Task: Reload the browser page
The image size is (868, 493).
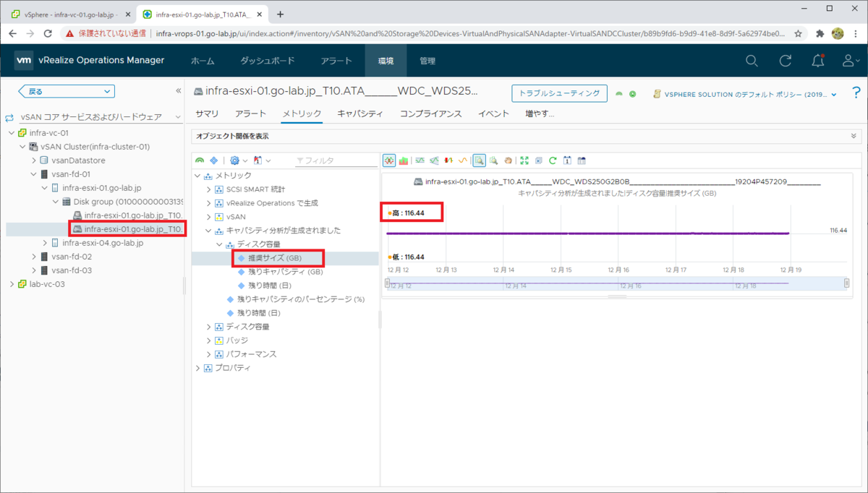Action: pyautogui.click(x=48, y=33)
